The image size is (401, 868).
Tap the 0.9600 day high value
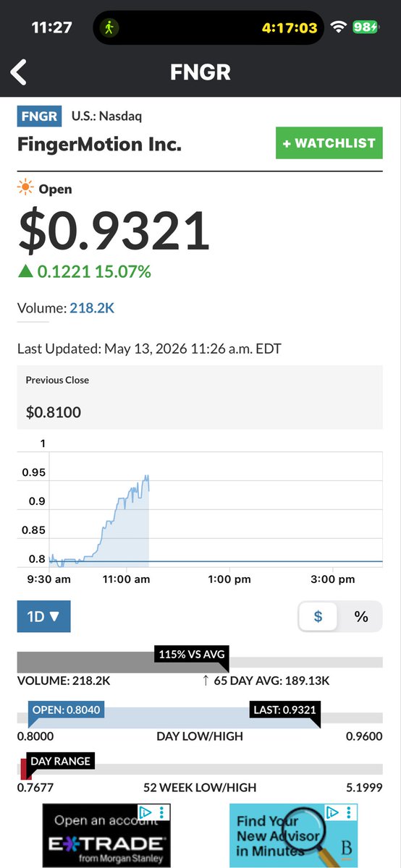click(x=365, y=736)
